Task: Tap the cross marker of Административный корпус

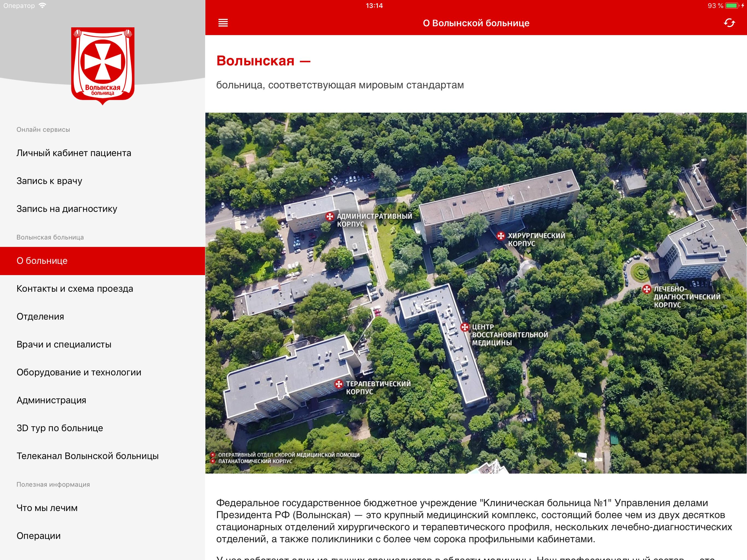Action: 329,217
